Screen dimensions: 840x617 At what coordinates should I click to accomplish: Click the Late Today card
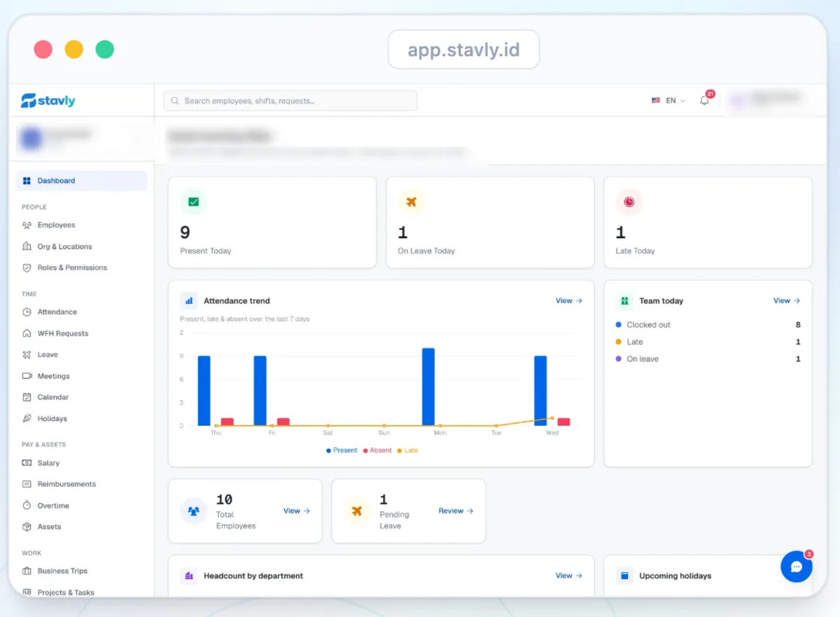708,222
